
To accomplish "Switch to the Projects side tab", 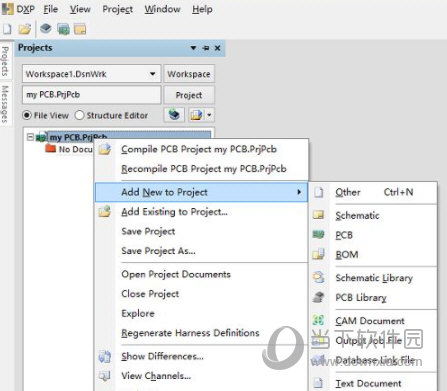I will coord(5,61).
